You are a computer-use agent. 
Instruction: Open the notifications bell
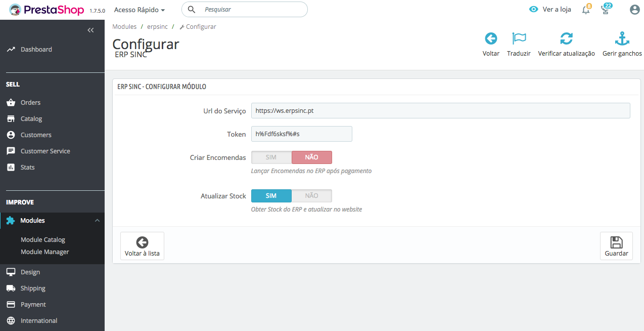coord(586,9)
